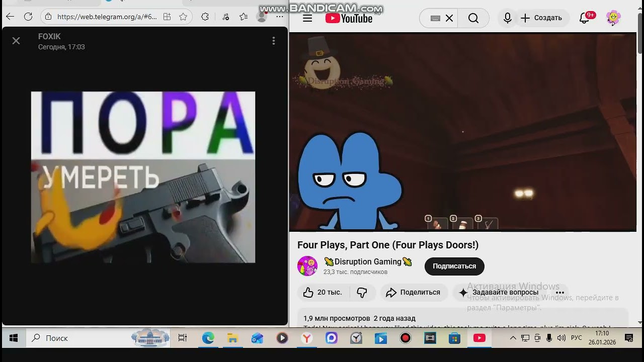
Task: Like the video with 20 тыс.
Action: pos(323,293)
